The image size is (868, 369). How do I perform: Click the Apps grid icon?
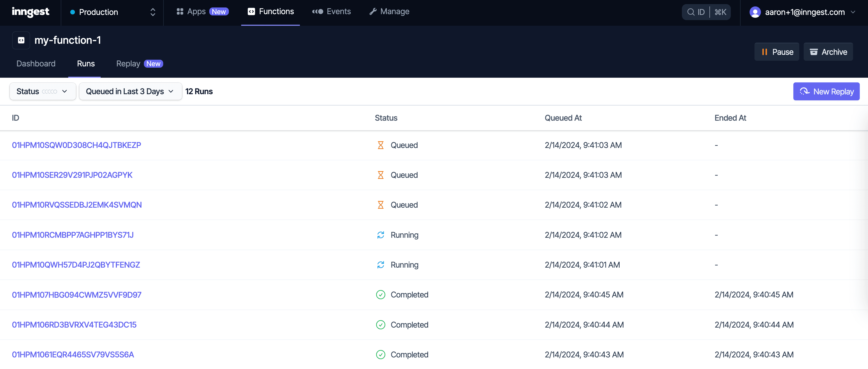pos(180,12)
